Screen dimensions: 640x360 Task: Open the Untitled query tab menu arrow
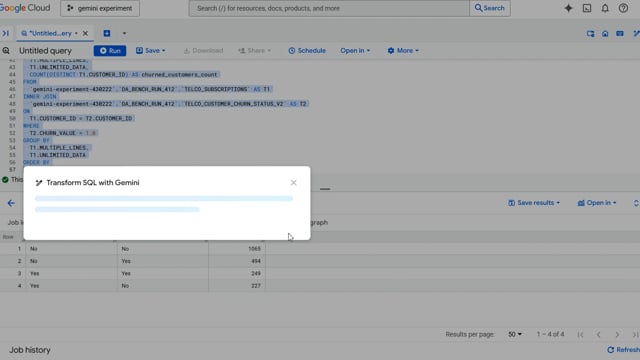coord(76,33)
